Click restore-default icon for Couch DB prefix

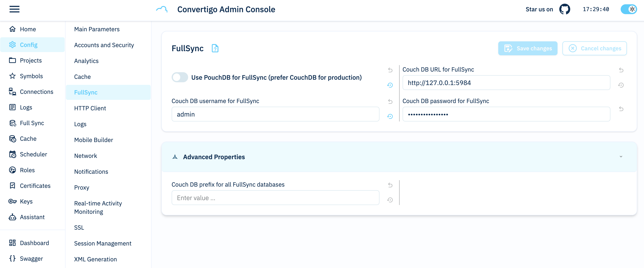(x=390, y=200)
